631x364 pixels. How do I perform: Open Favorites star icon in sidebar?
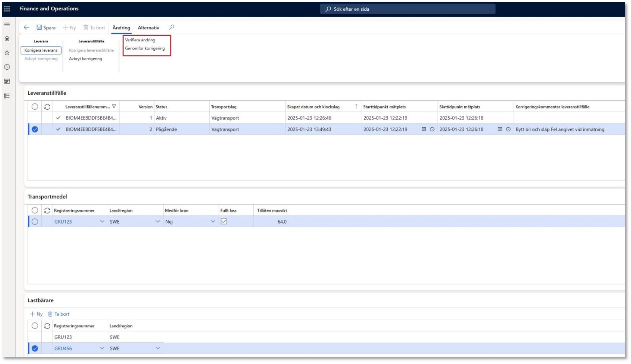(x=7, y=53)
